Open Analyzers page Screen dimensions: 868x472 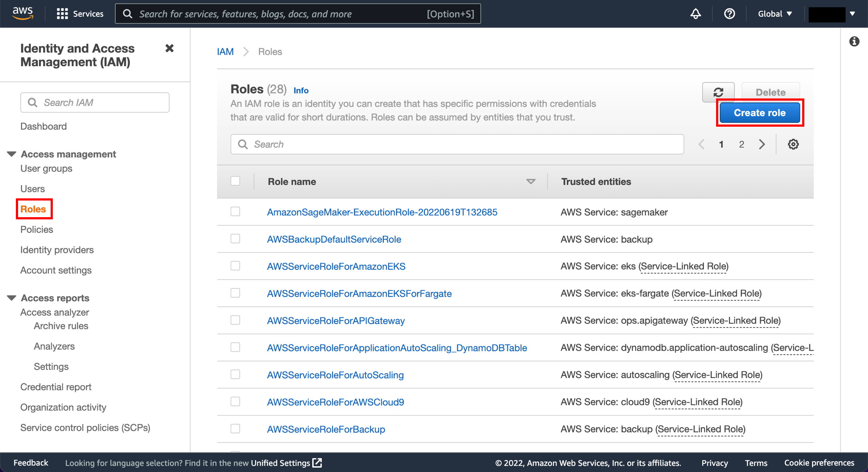click(54, 346)
